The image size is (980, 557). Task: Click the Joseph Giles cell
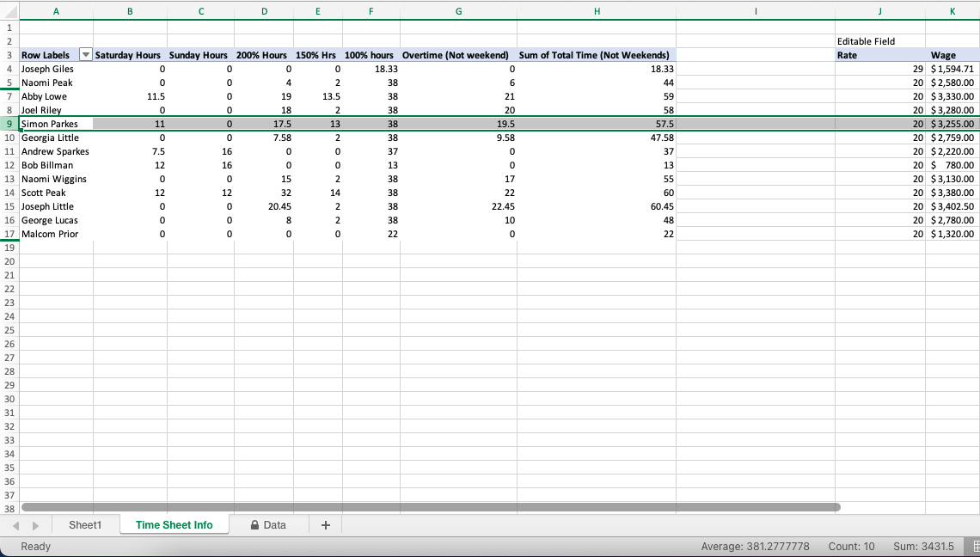click(x=56, y=69)
